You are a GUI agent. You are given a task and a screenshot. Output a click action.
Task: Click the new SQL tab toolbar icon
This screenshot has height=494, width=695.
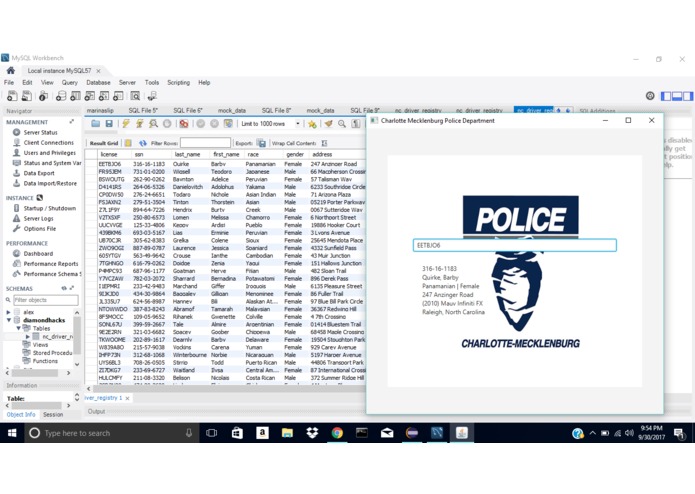(x=12, y=96)
